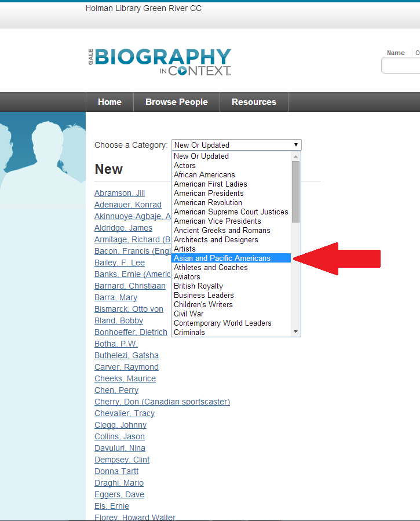Open Armitage, Richard biography link

click(133, 240)
